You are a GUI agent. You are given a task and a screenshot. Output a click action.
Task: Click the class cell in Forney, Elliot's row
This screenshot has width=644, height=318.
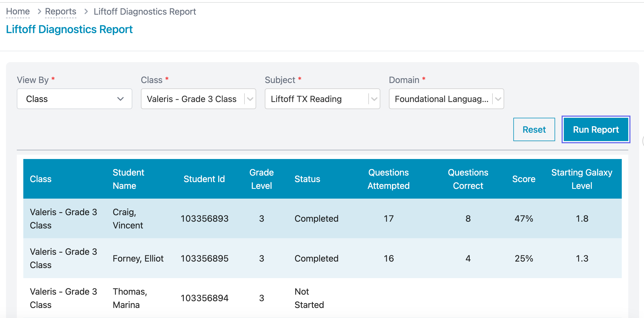tap(63, 258)
